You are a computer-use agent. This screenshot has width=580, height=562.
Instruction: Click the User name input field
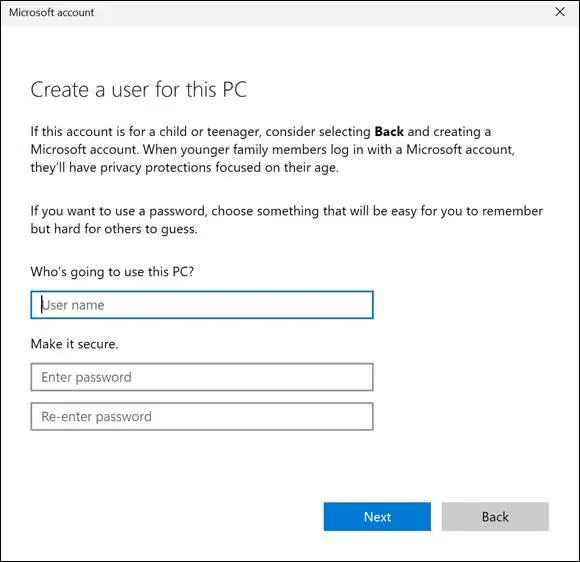pos(202,305)
